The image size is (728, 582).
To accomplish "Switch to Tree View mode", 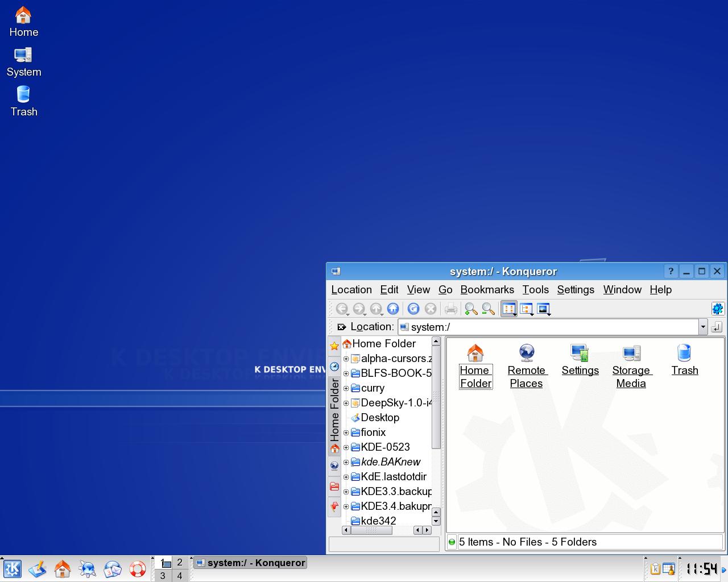I will click(527, 309).
